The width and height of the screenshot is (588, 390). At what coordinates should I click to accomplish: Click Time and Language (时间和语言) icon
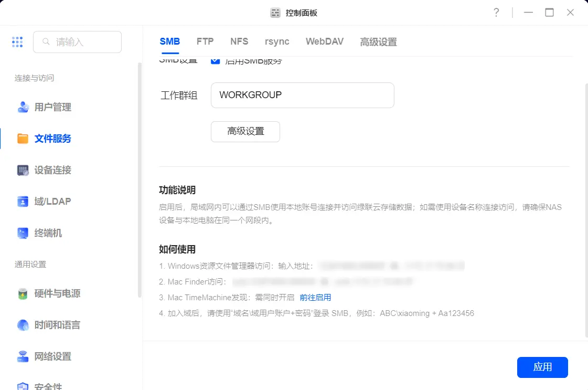[x=23, y=325]
